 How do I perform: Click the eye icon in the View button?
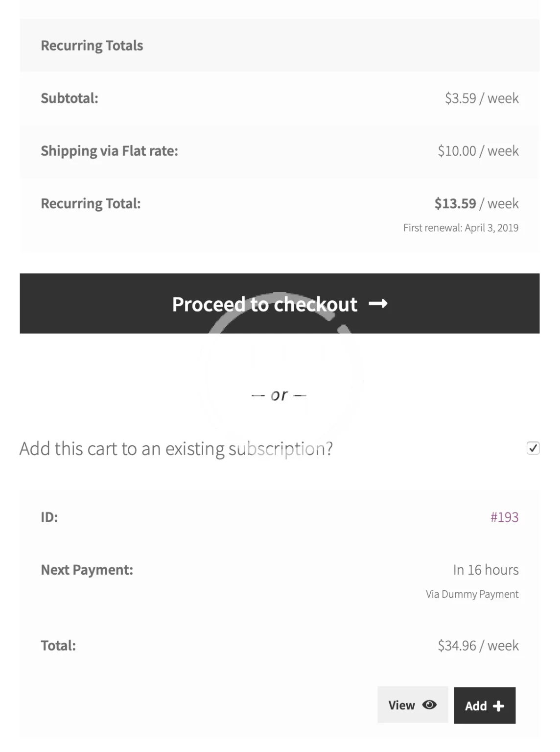point(429,705)
